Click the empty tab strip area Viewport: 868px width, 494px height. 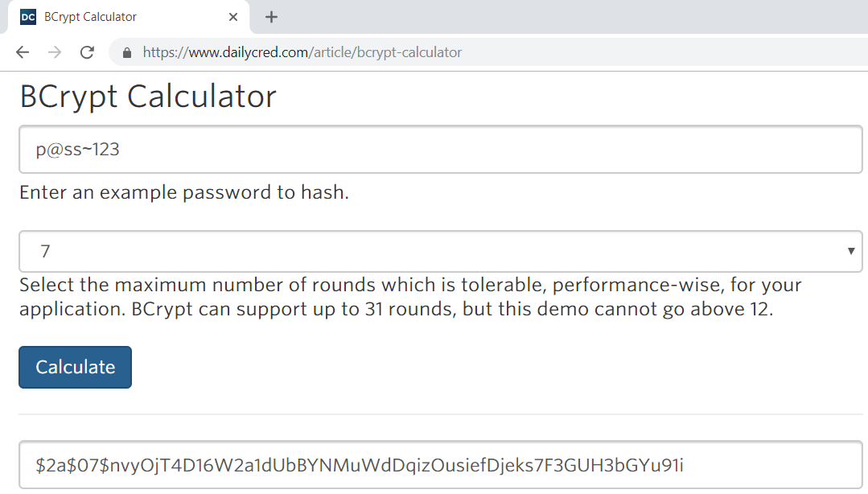pyautogui.click(x=563, y=17)
